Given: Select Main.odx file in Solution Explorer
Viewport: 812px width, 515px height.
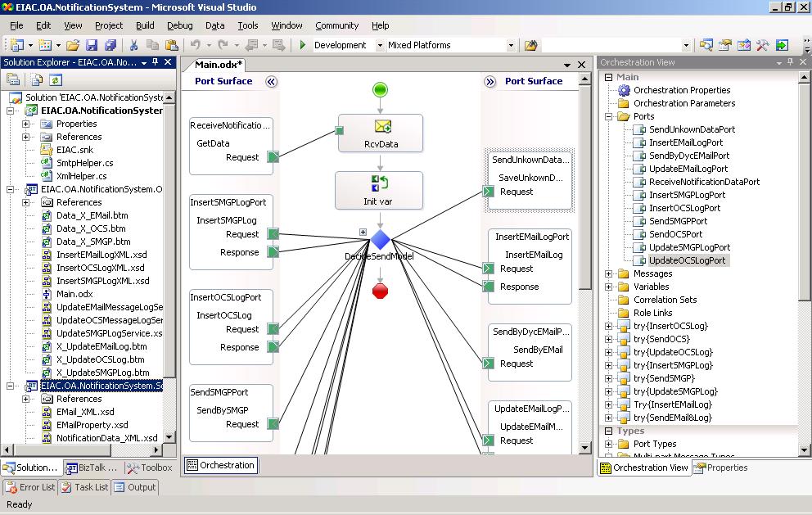Looking at the screenshot, I should point(74,294).
